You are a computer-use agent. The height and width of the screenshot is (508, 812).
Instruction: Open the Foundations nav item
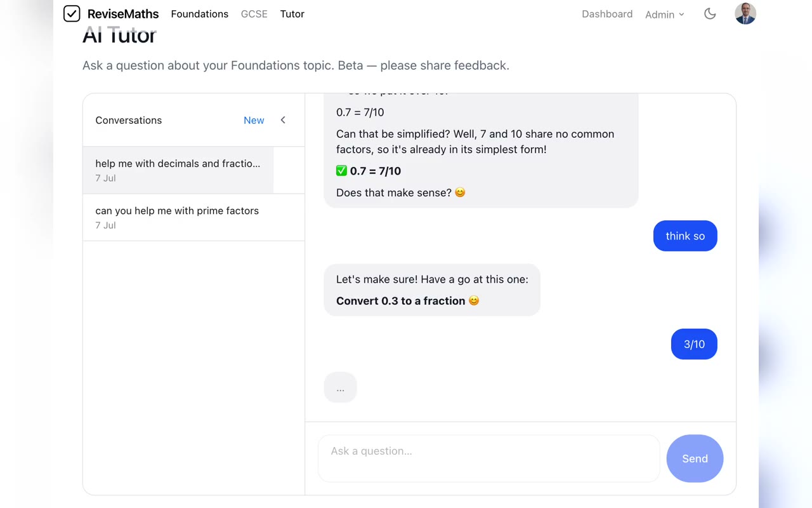(199, 14)
